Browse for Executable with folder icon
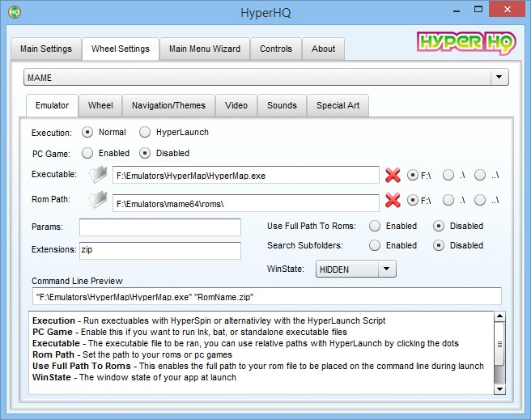 (98, 175)
